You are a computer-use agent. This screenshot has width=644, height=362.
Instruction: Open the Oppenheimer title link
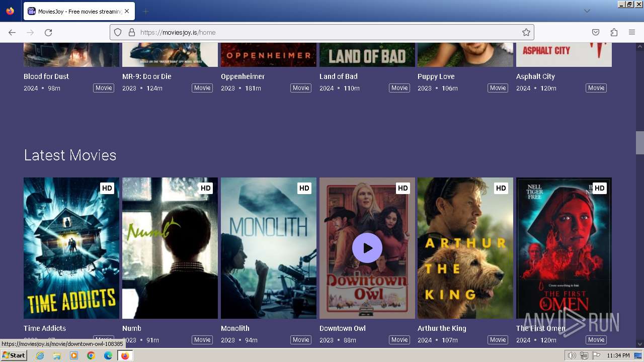pos(243,76)
